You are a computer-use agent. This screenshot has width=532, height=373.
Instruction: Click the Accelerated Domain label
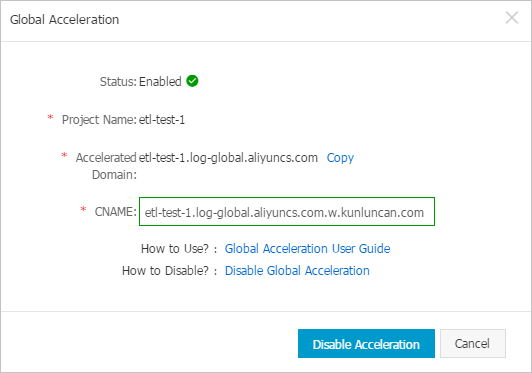coord(106,166)
